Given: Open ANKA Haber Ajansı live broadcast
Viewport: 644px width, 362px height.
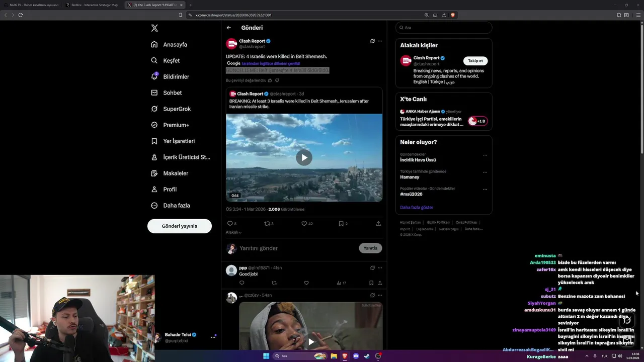Looking at the screenshot, I should 444,118.
